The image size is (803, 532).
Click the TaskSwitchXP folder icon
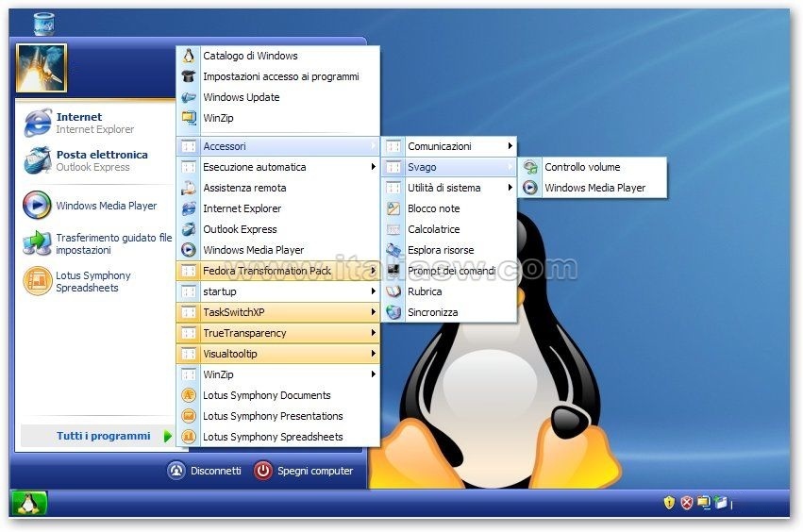pyautogui.click(x=189, y=312)
